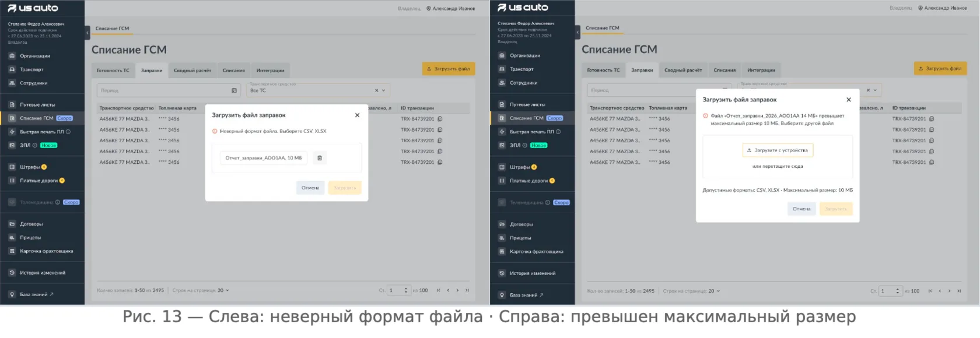This screenshot has height=338, width=980.
Task: Switch to Сводный расчёт tab in left screenshot
Action: click(x=192, y=71)
